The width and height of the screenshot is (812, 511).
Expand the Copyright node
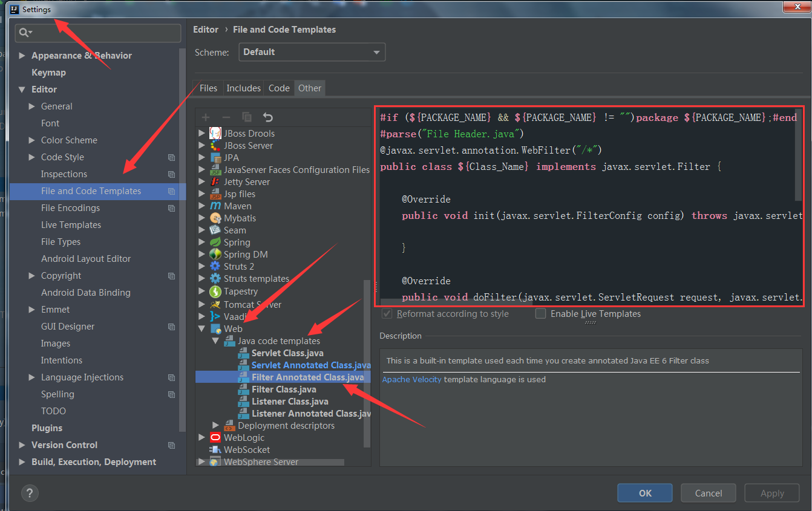click(x=32, y=275)
